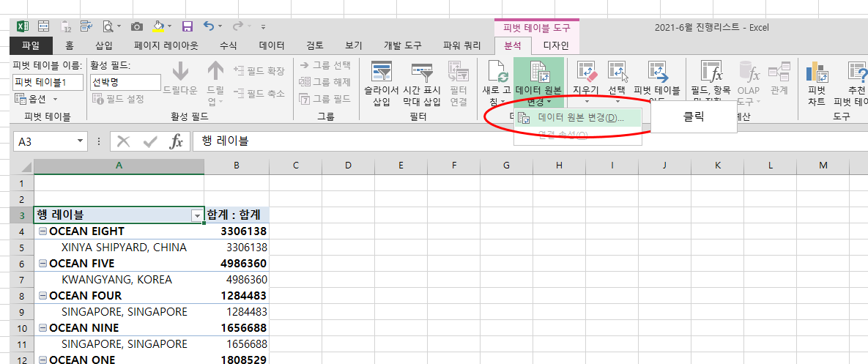Screen dimensions: 868x364
Task: Open the Customize Quick Access Toolbar arrow
Action: click(x=263, y=26)
